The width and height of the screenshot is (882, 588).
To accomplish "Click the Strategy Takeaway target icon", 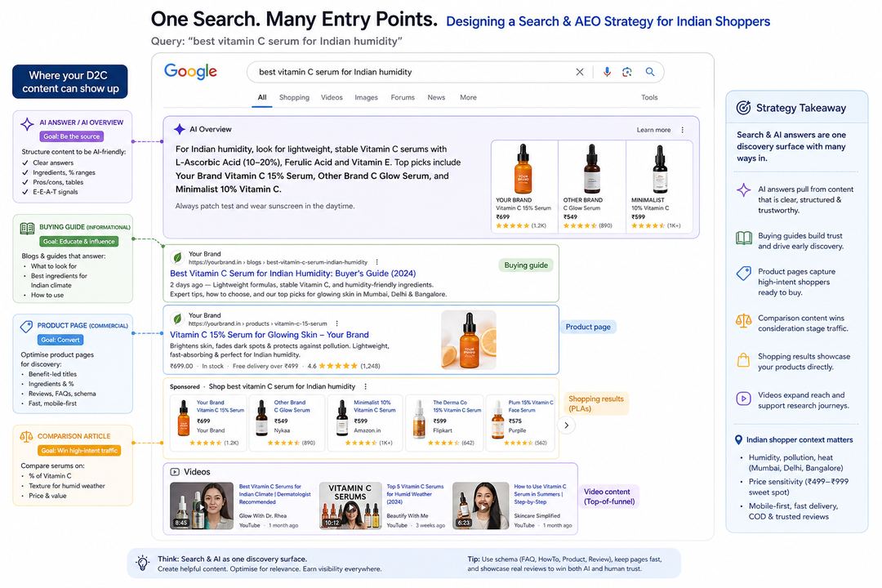I will (x=744, y=108).
